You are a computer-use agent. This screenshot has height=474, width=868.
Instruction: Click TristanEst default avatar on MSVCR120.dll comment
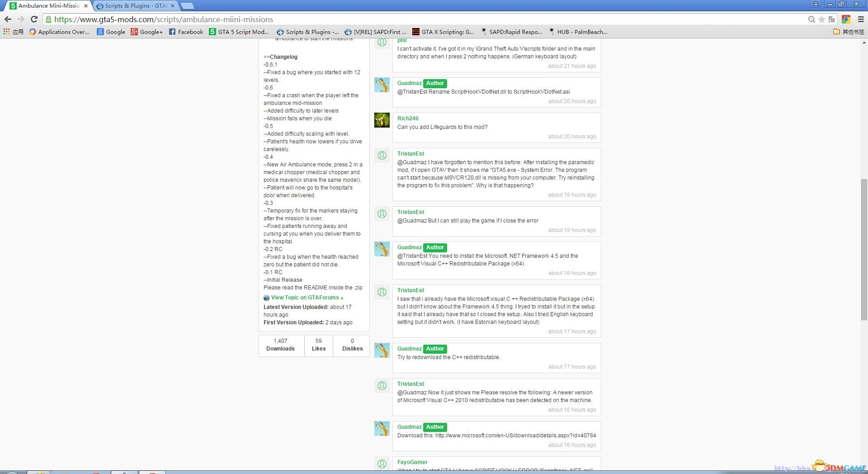(382, 155)
